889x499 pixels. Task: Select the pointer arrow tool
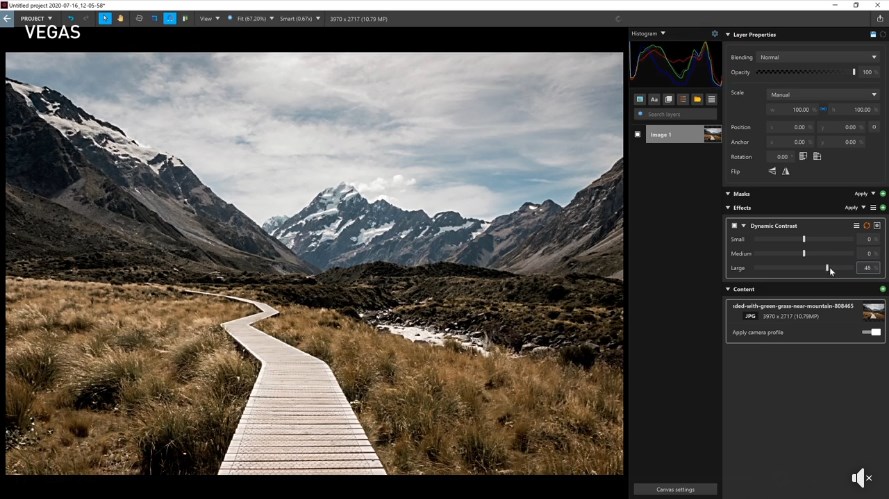pyautogui.click(x=105, y=19)
